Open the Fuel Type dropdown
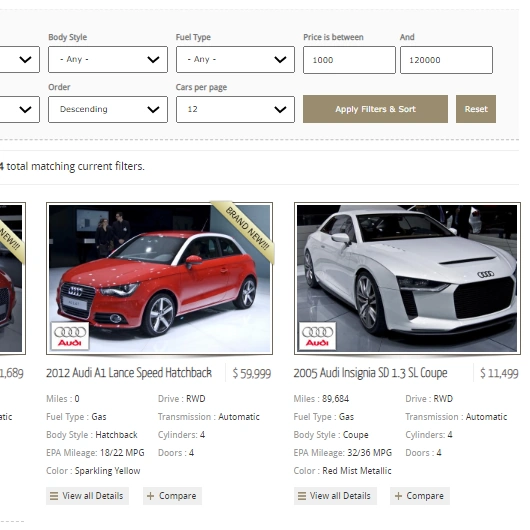The width and height of the screenshot is (530, 530). [235, 59]
